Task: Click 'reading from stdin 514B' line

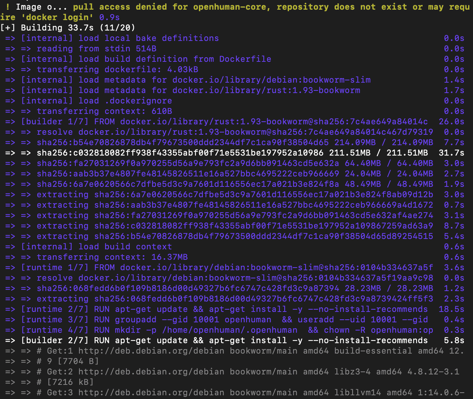Action: point(235,49)
